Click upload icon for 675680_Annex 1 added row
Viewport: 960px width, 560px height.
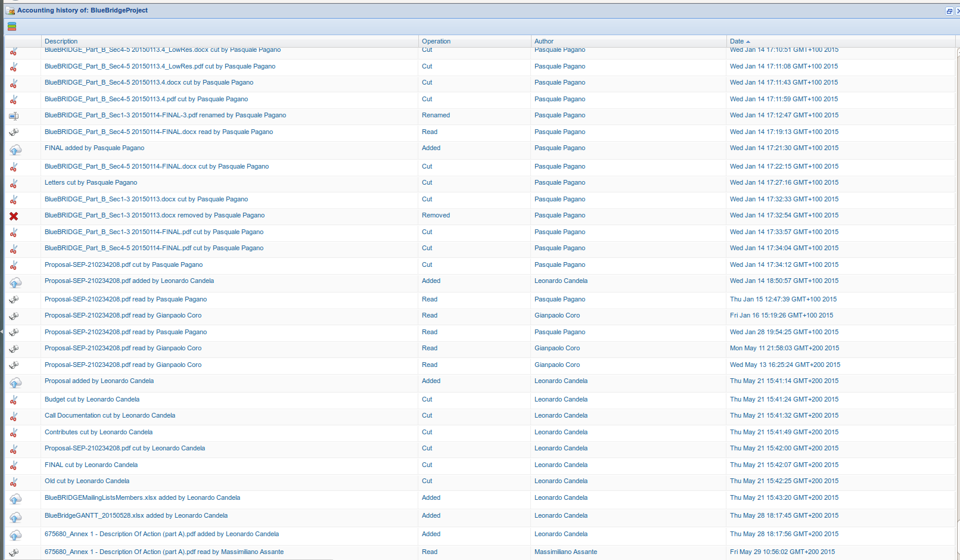[15, 536]
